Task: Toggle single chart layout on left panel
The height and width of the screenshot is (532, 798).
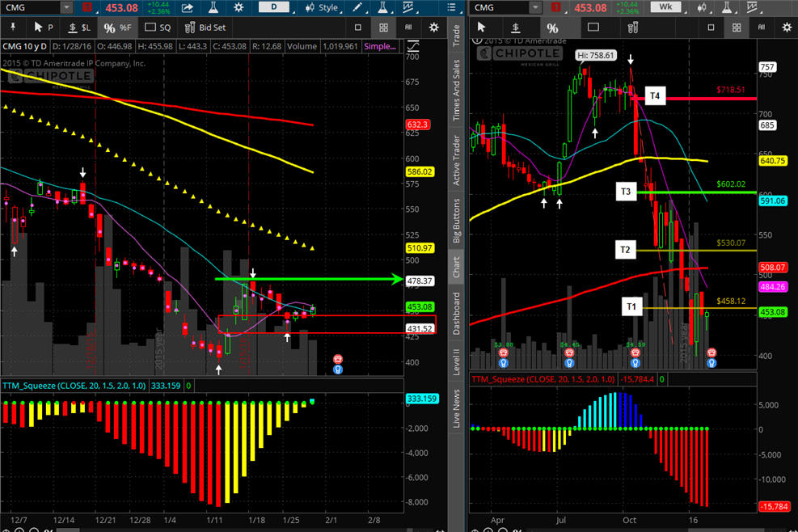Action: [358, 27]
